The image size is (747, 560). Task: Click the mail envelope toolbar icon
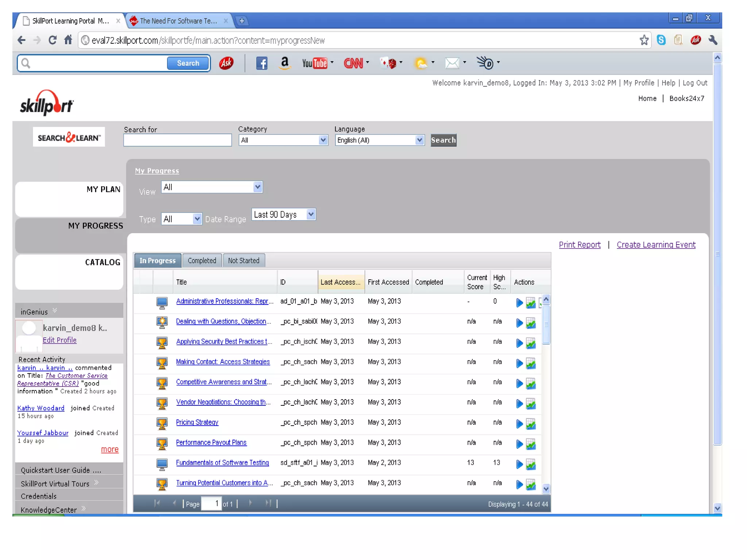coord(452,63)
